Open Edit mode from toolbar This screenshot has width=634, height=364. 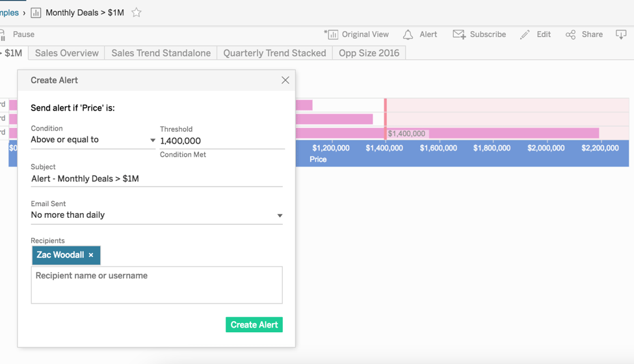(544, 34)
